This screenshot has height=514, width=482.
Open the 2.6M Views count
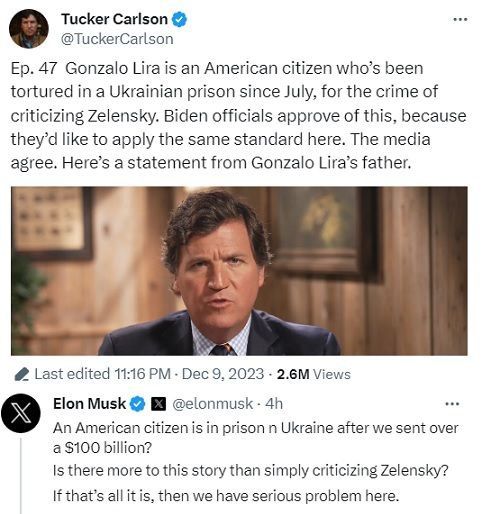[x=314, y=374]
